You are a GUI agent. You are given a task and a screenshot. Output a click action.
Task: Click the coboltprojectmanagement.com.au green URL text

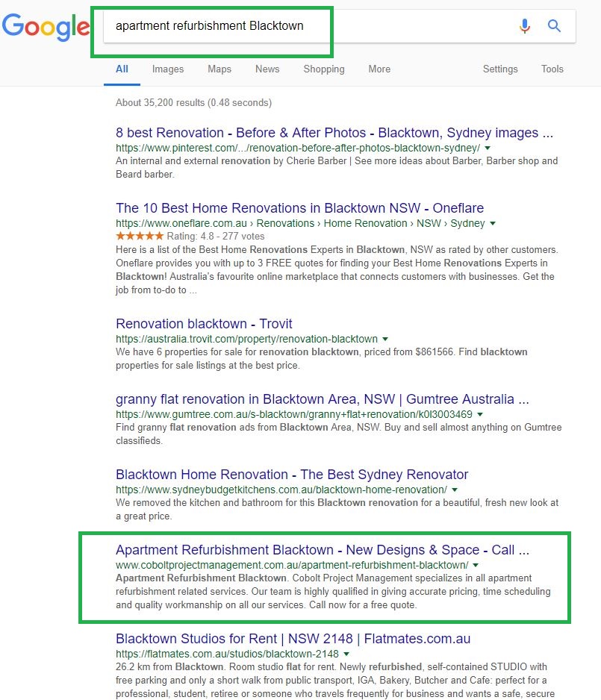click(x=292, y=565)
